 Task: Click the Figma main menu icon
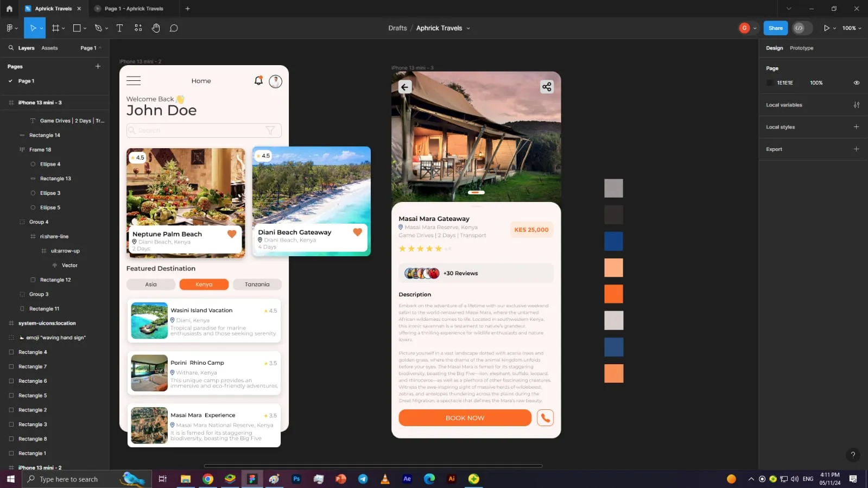point(10,28)
